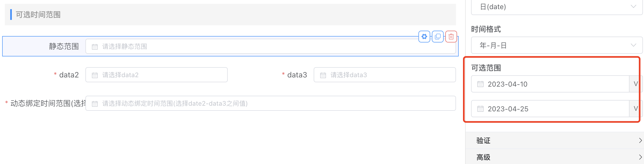
Task: Click calendar icon beside 2023-04-25
Action: 480,109
